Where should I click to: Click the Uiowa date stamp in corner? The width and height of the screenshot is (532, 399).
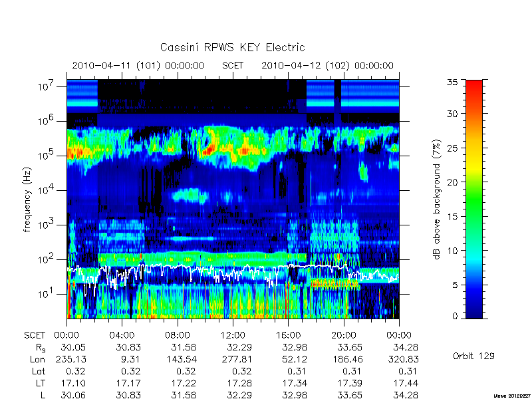tap(512, 396)
